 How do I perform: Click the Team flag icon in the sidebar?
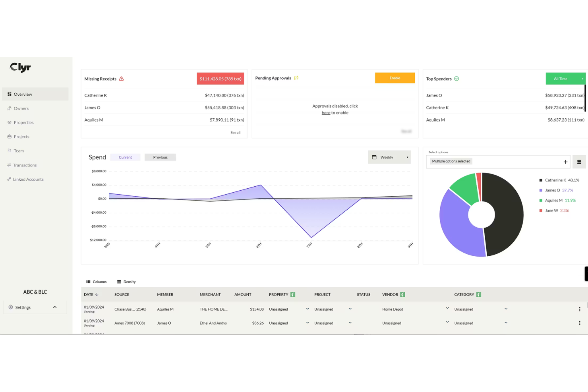coord(9,151)
